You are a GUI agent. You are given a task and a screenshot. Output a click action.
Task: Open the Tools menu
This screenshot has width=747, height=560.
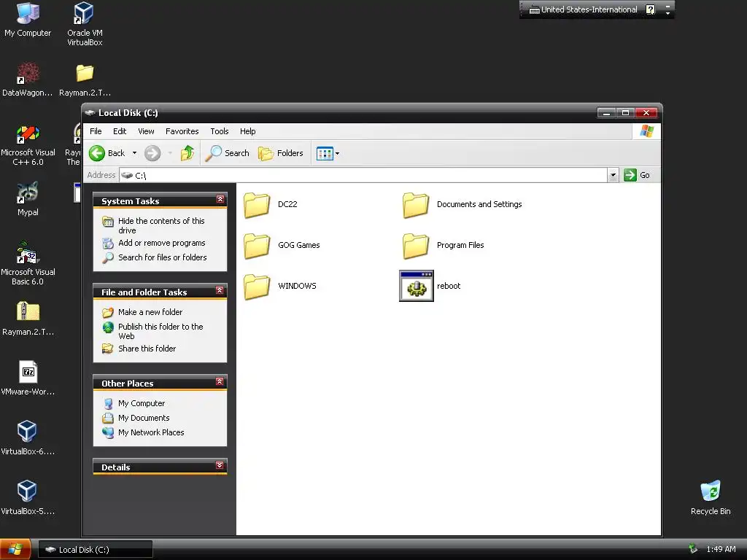(219, 131)
